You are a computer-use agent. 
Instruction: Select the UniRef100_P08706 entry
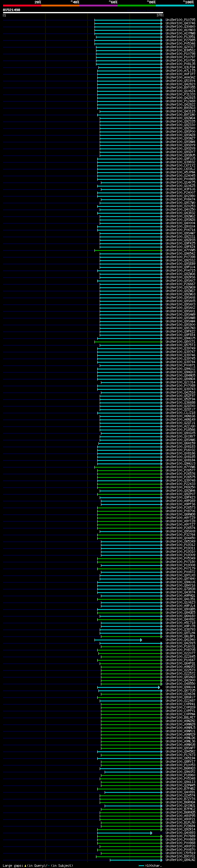click(180, 511)
